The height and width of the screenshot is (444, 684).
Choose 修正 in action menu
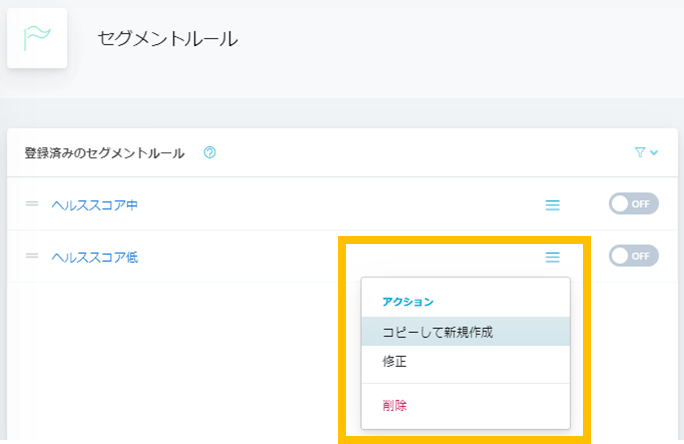465,361
